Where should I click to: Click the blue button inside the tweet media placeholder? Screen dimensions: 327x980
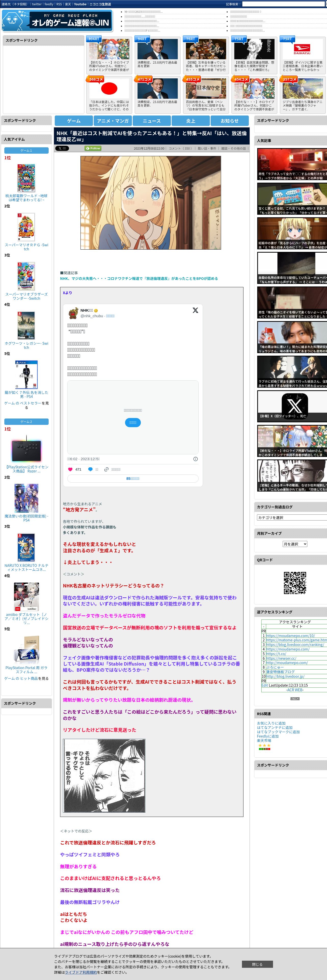pyautogui.click(x=133, y=422)
